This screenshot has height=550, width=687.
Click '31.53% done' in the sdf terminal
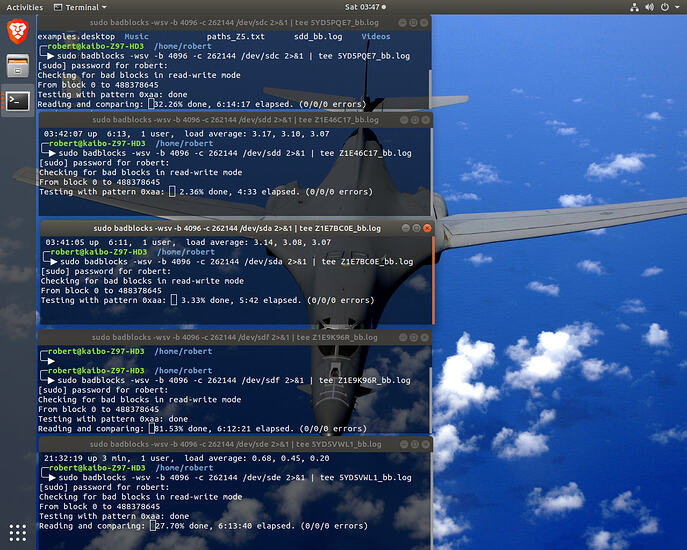[181, 429]
